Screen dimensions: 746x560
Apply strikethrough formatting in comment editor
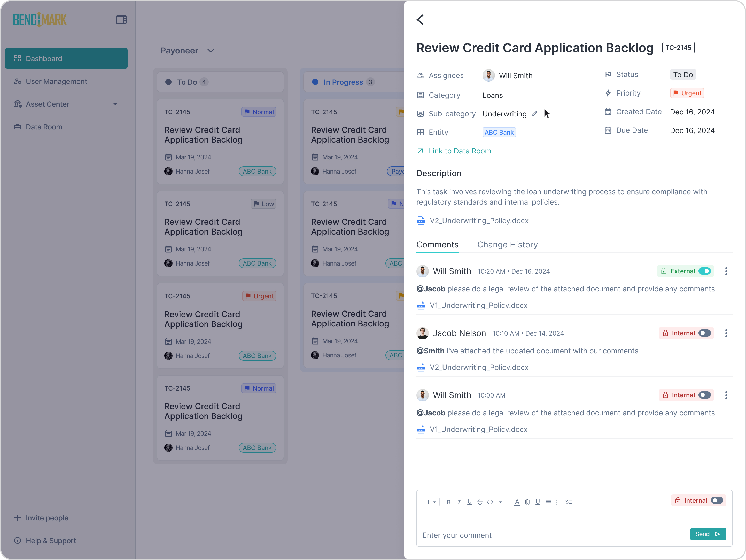click(x=480, y=502)
